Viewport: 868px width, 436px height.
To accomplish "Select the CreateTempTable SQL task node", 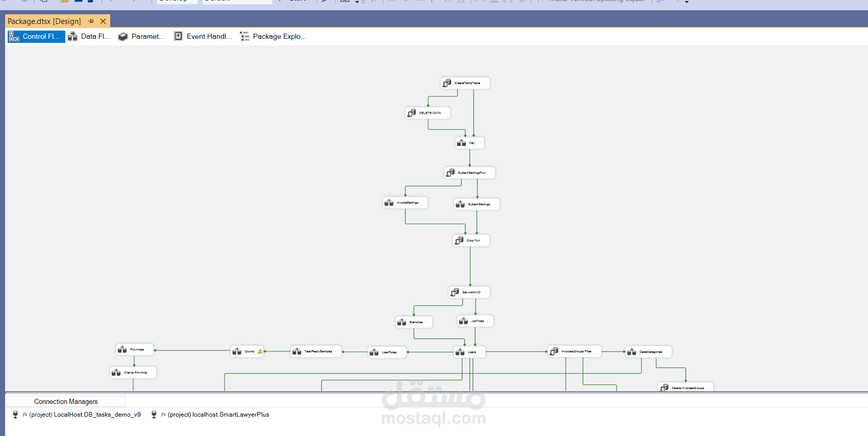I will [x=465, y=83].
